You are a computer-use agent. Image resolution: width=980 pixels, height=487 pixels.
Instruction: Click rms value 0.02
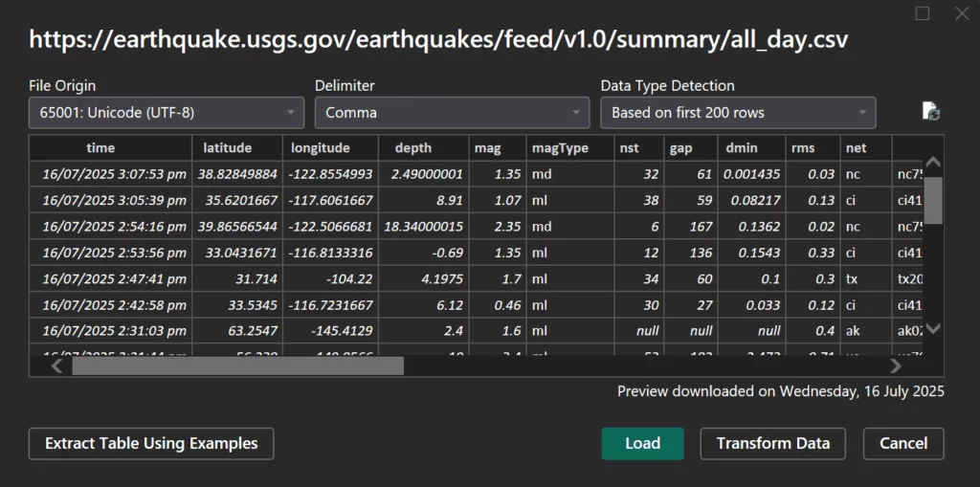[813, 227]
